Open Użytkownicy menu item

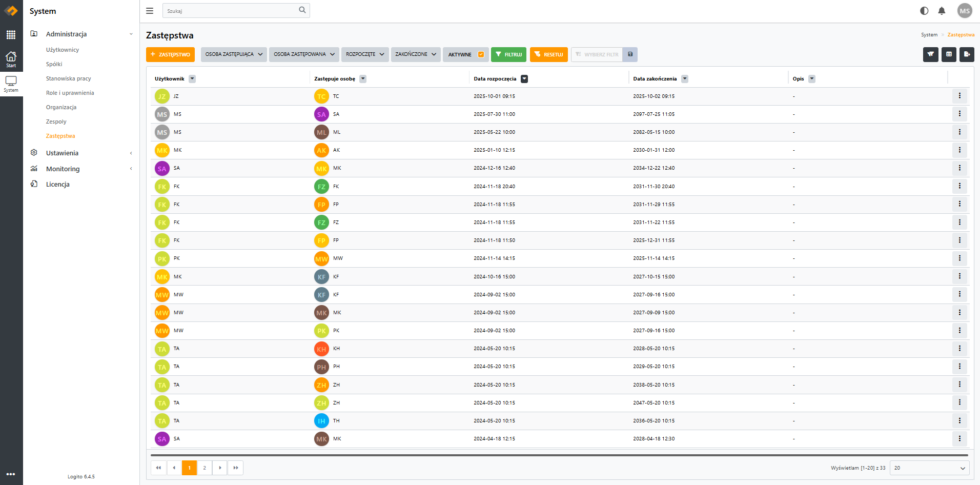coord(63,50)
